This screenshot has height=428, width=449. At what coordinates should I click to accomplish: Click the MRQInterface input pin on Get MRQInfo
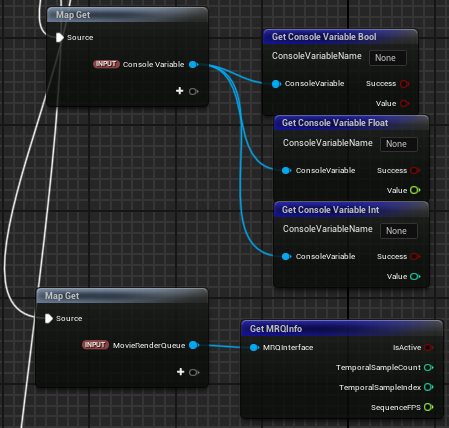(255, 348)
